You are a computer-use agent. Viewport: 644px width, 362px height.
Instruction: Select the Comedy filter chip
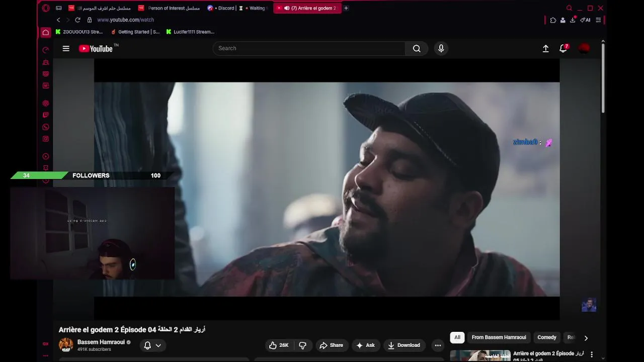click(547, 337)
